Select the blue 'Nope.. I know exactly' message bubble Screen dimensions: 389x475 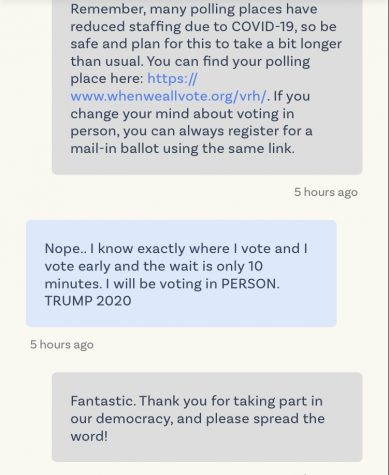coord(181,273)
